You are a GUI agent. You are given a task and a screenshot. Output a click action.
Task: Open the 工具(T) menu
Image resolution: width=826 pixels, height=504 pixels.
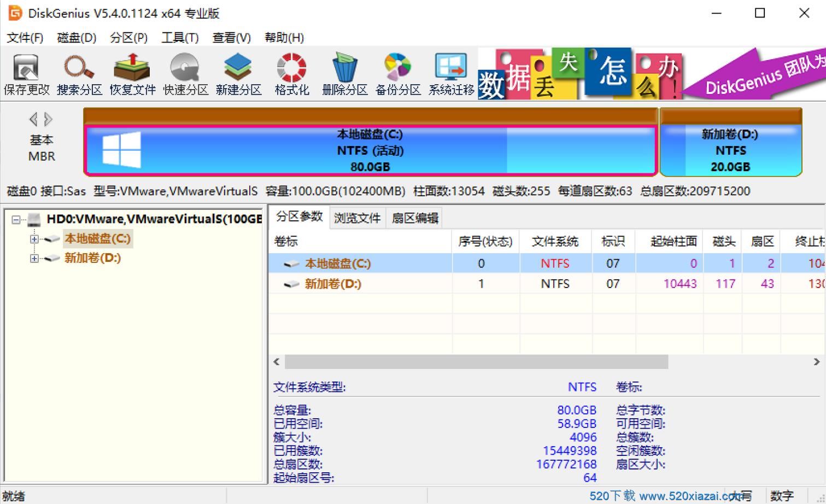pos(180,38)
